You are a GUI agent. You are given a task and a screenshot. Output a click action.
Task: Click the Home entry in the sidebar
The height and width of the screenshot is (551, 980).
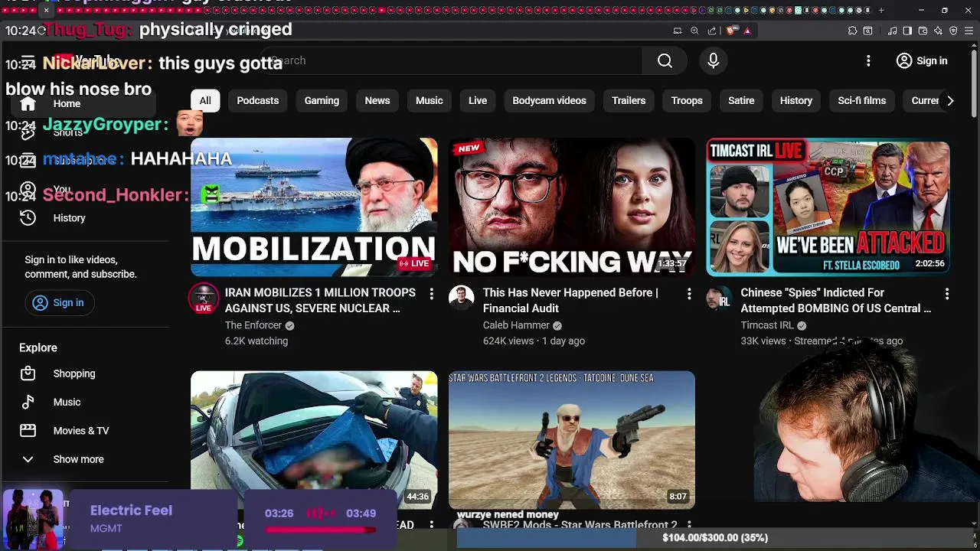[x=84, y=104]
